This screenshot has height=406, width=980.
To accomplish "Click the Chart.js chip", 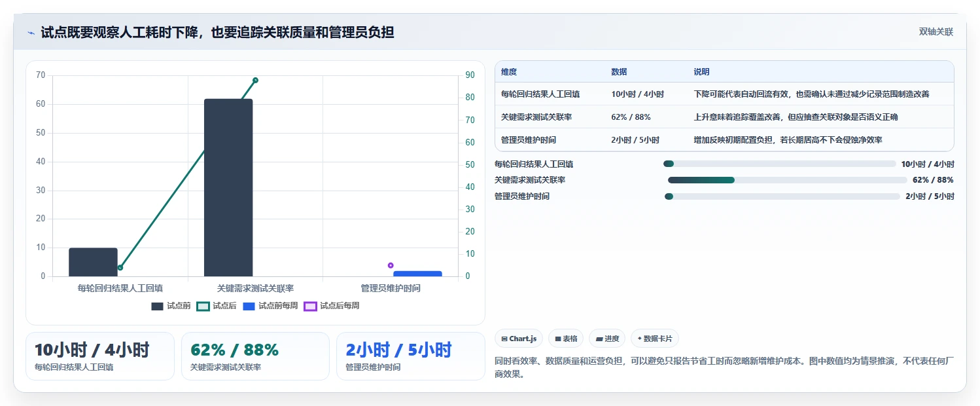I will pos(519,339).
